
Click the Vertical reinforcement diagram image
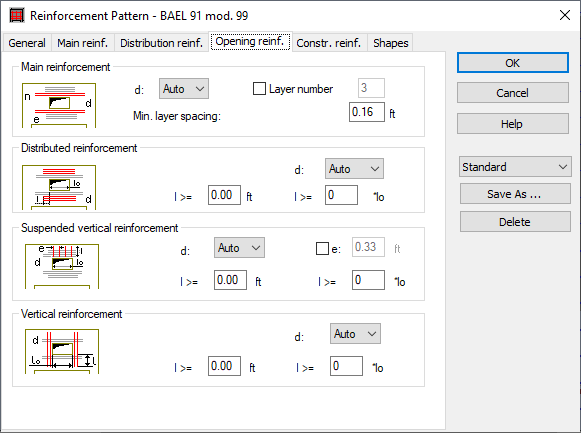point(62,352)
